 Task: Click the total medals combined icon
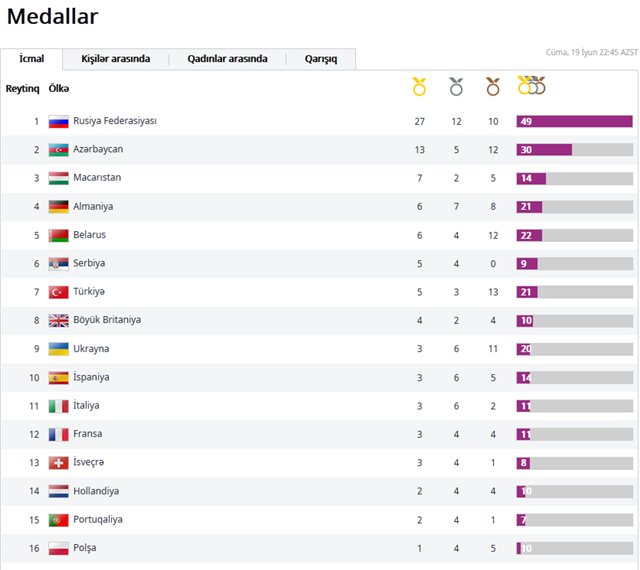click(x=531, y=86)
